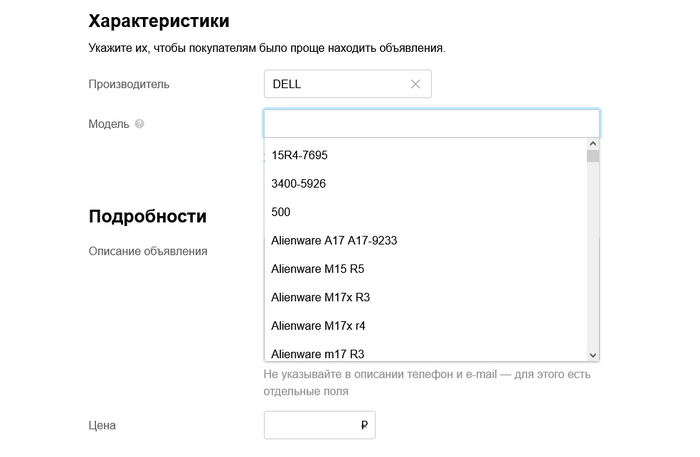700x457 pixels.
Task: Click the Производитель field label
Action: coord(129,84)
